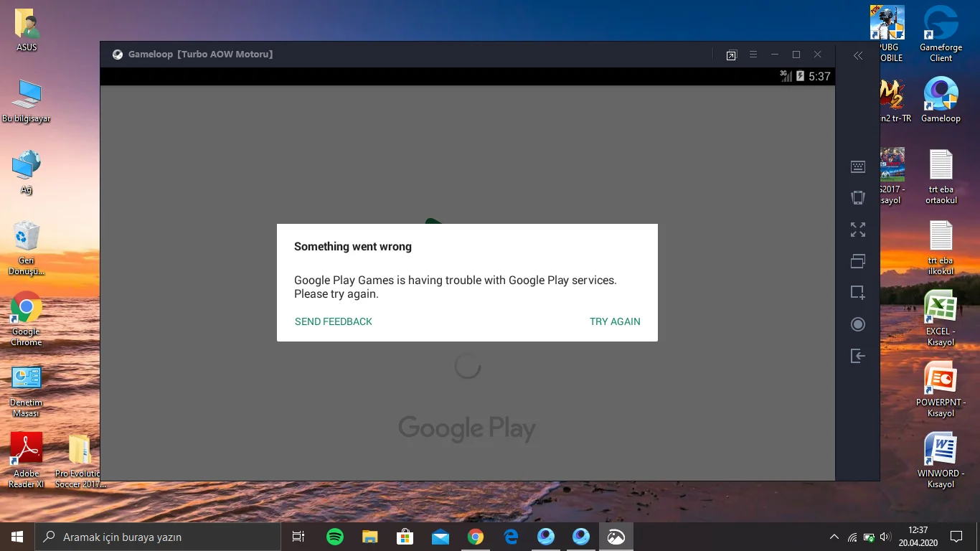Show hidden system tray icons

[834, 537]
